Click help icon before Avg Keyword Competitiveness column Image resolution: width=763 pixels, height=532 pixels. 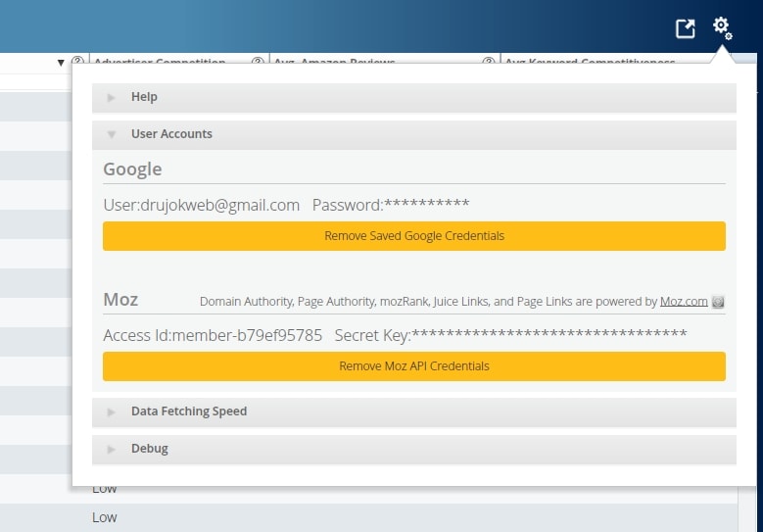488,61
